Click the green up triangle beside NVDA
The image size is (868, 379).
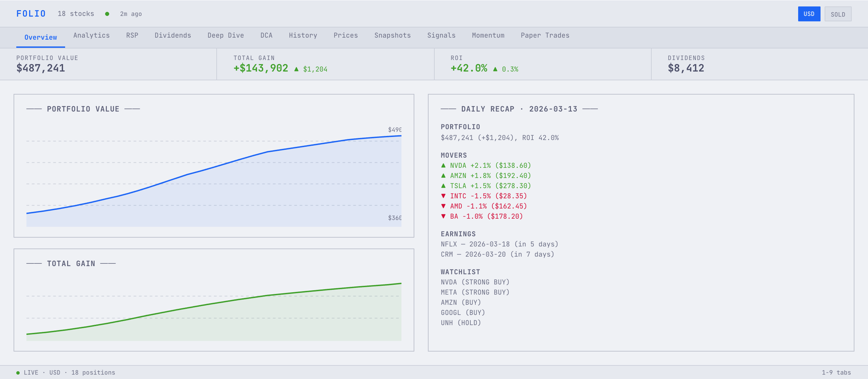(x=444, y=165)
